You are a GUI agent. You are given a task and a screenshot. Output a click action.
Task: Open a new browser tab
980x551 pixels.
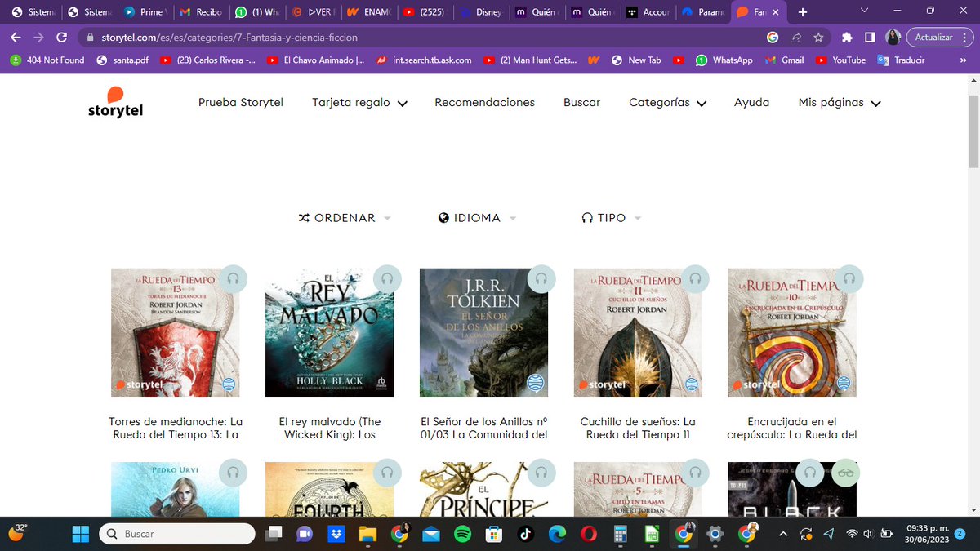(x=803, y=12)
